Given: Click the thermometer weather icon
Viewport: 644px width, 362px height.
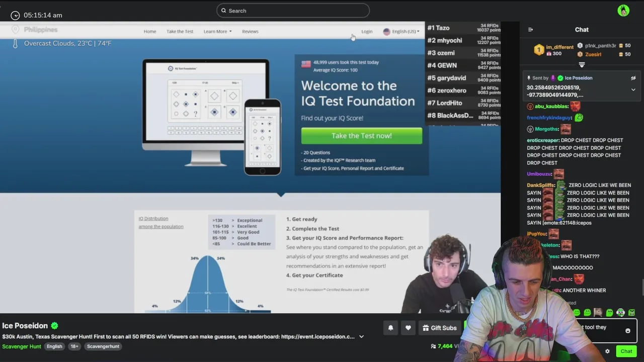Looking at the screenshot, I should point(15,44).
